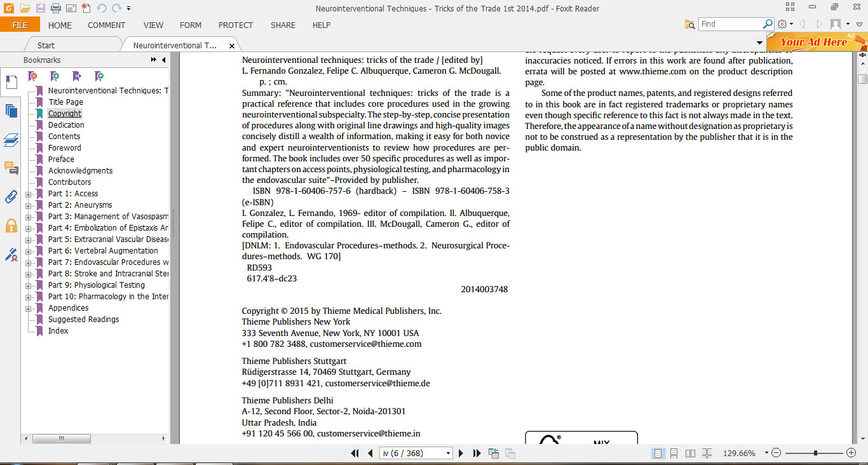The image size is (868, 465).
Task: Open the page number dropdown
Action: pyautogui.click(x=448, y=453)
